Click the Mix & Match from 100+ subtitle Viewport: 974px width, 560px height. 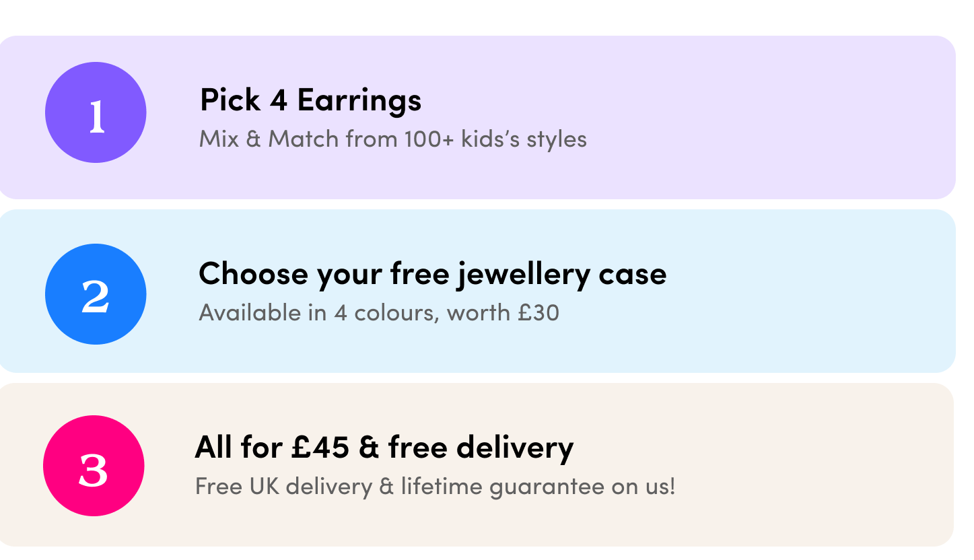coord(393,139)
